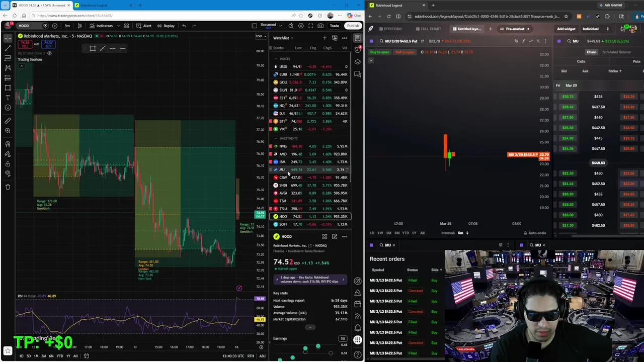Toggle the lock drawings icon in left toolbar
The height and width of the screenshot is (362, 644).
point(8,163)
